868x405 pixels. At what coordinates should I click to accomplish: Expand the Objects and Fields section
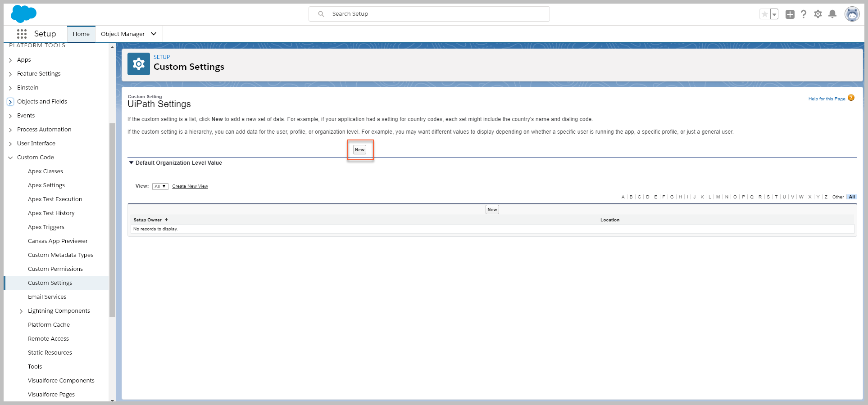pos(10,102)
